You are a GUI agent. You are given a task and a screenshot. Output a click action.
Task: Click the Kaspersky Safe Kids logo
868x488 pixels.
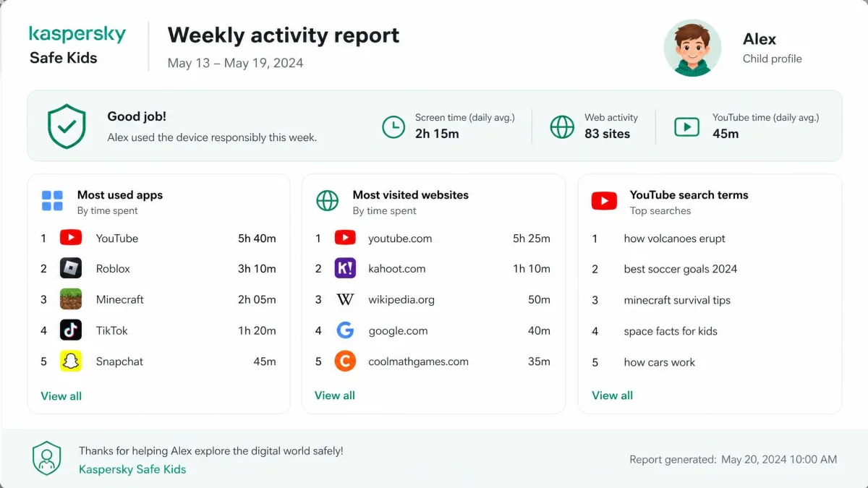(x=77, y=46)
